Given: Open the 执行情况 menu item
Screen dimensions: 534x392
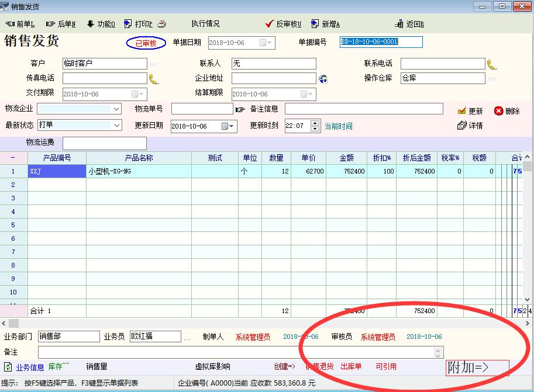Looking at the screenshot, I should point(205,24).
